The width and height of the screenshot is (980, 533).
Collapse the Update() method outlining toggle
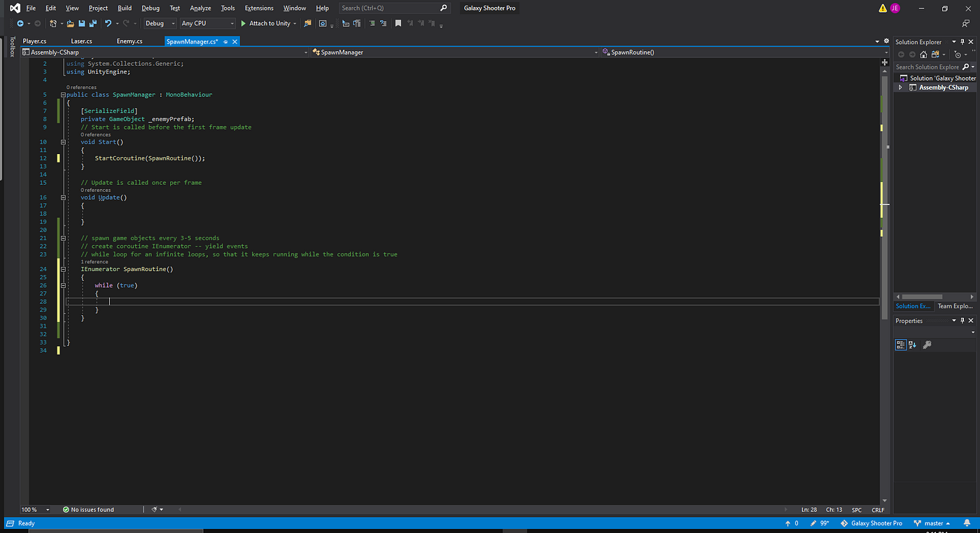coord(63,198)
